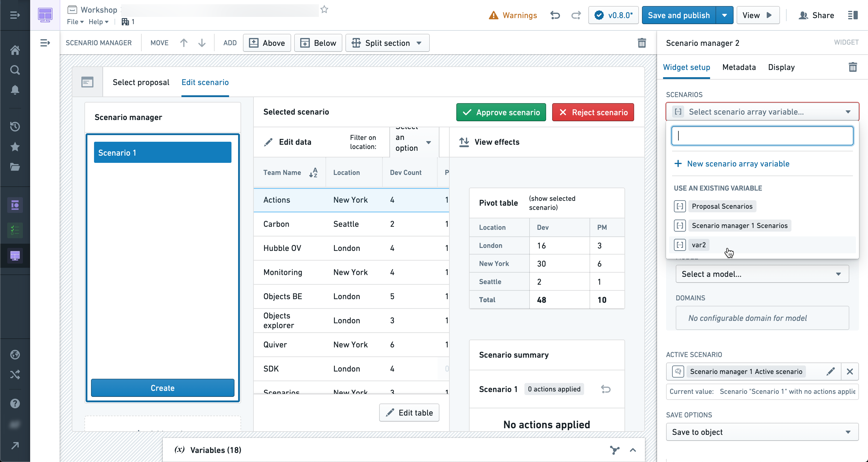
Task: Open the files folder icon in sidebar
Action: pyautogui.click(x=15, y=167)
